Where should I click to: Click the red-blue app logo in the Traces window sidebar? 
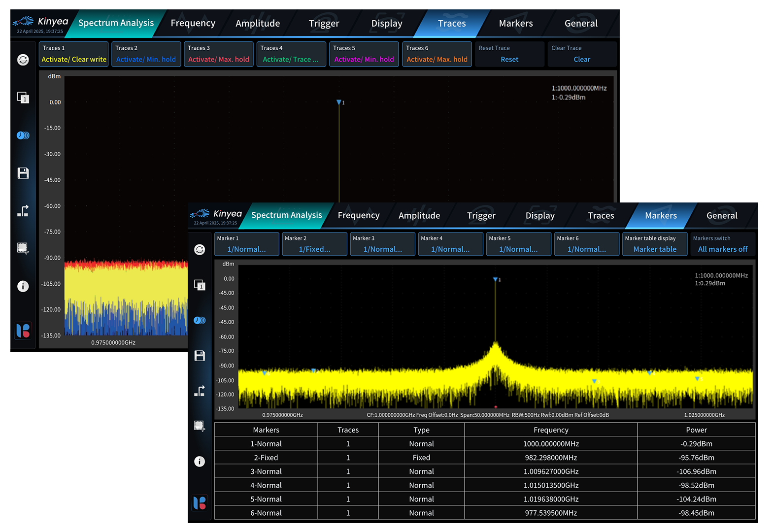pyautogui.click(x=23, y=331)
